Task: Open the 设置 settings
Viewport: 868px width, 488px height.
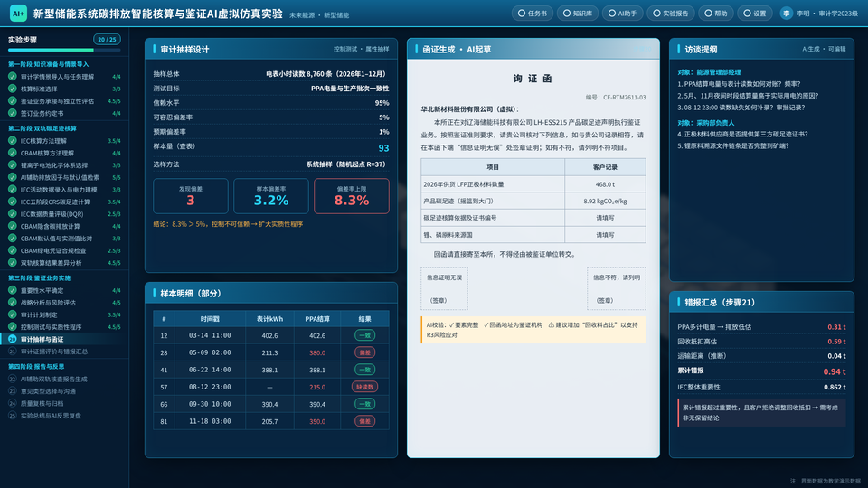Action: coord(754,14)
